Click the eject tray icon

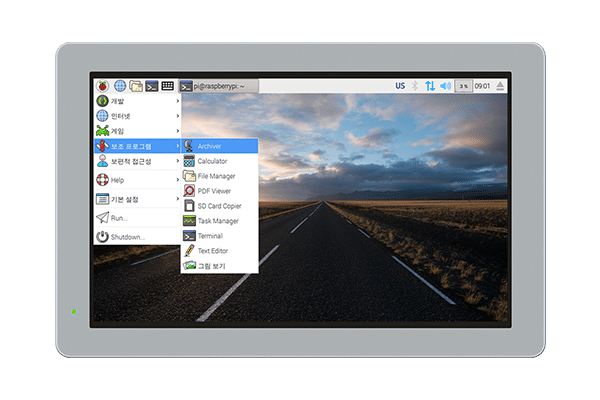(500, 86)
